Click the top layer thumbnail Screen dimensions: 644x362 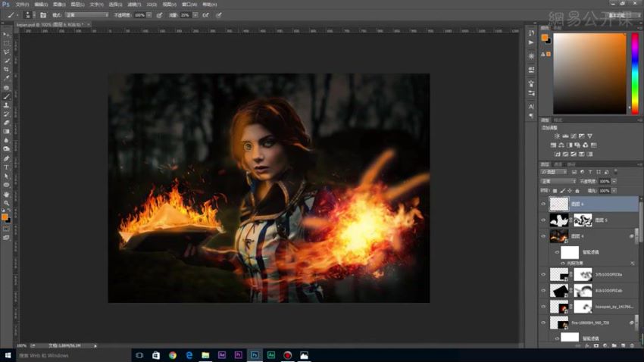pyautogui.click(x=559, y=204)
